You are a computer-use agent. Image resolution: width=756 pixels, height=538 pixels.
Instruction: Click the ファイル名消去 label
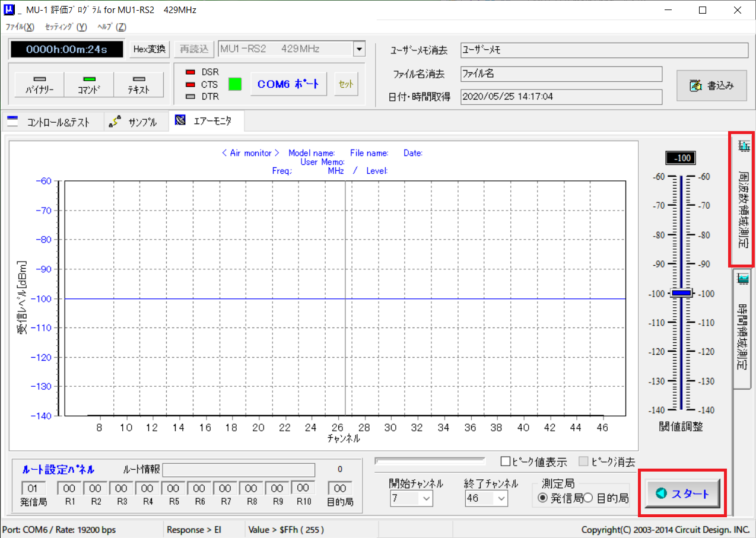click(x=420, y=74)
